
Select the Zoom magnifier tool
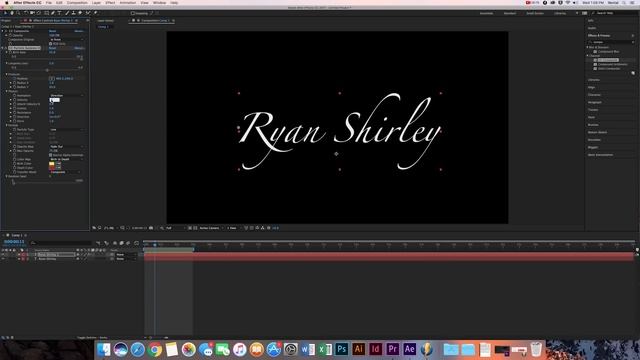18,13
